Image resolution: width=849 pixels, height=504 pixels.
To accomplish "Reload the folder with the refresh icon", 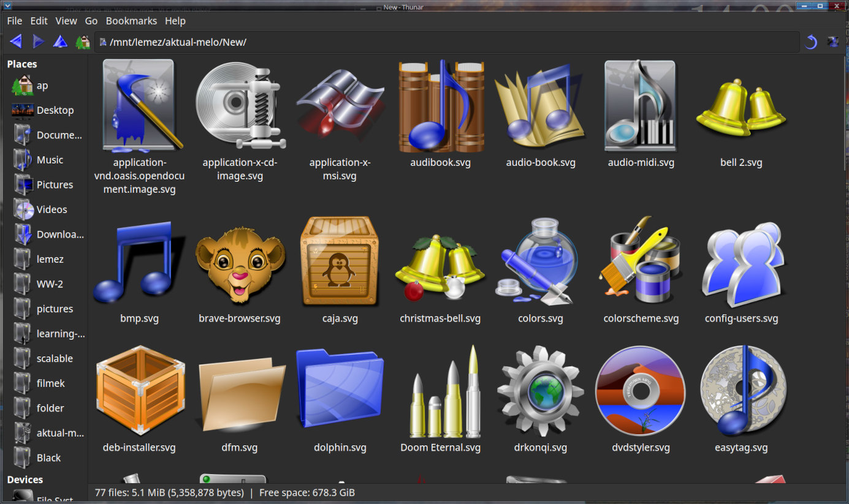I will pyautogui.click(x=810, y=42).
